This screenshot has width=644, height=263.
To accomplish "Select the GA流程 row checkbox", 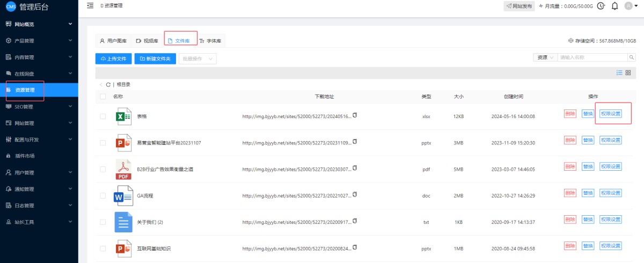I will pos(103,196).
